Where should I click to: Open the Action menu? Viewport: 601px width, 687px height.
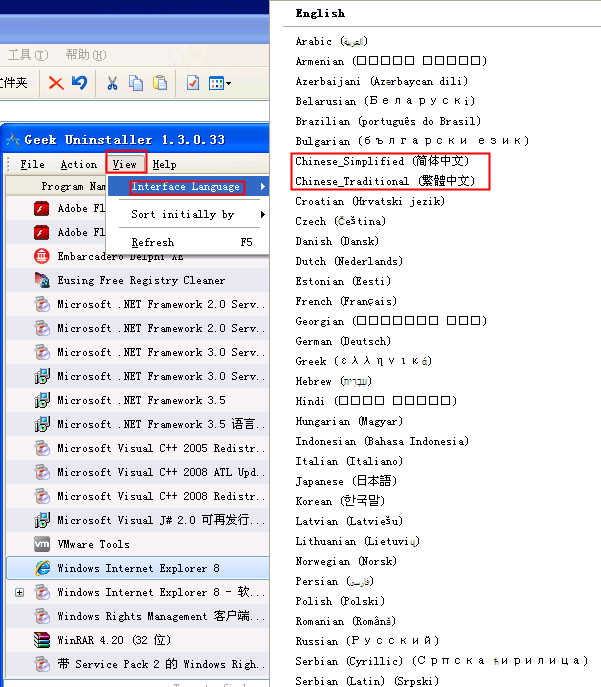pos(79,164)
